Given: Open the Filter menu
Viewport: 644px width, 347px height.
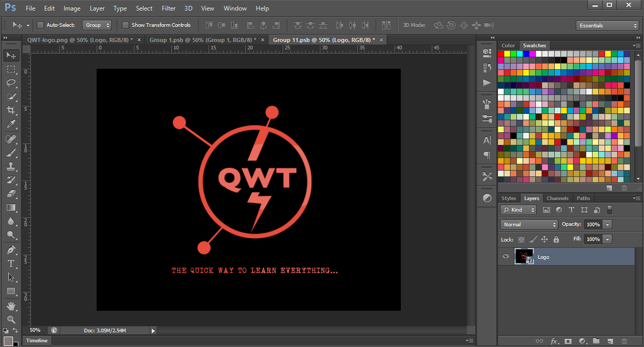Looking at the screenshot, I should (x=169, y=8).
